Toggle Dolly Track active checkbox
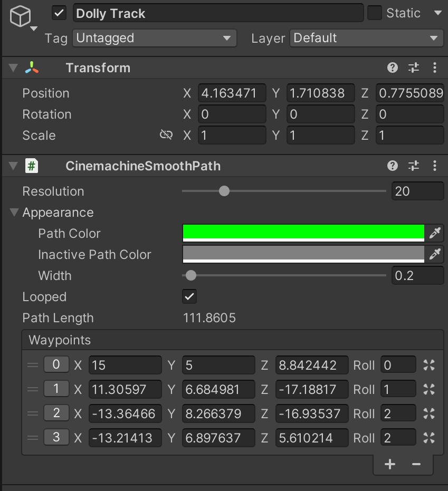 point(59,13)
